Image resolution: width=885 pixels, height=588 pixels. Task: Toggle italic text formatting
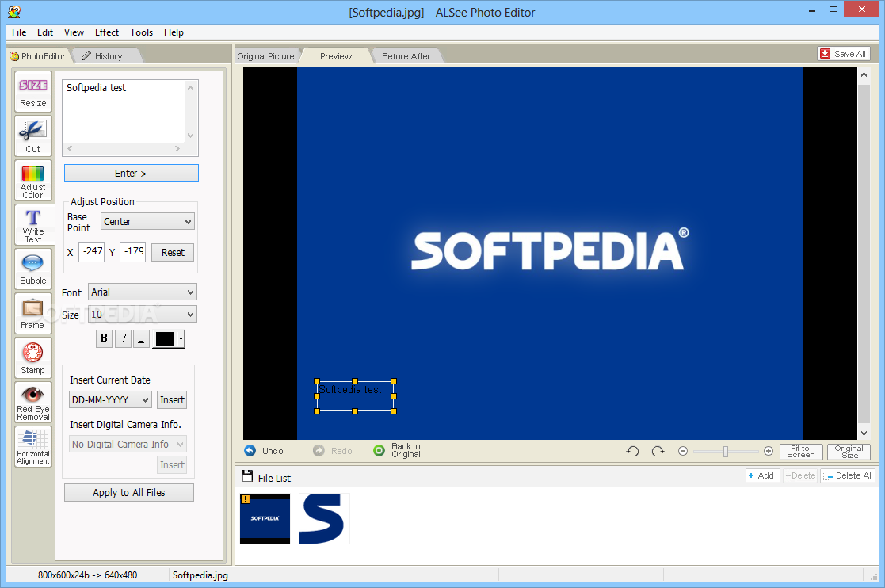123,338
